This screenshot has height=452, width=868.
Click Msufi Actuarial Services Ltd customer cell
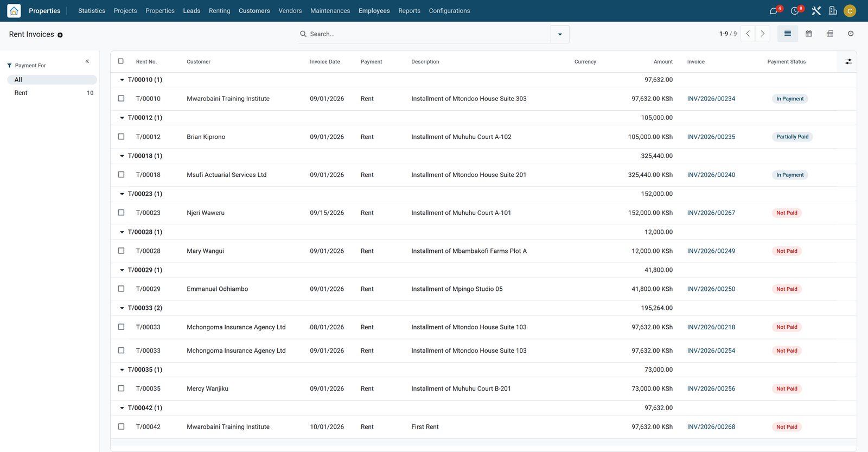(227, 175)
